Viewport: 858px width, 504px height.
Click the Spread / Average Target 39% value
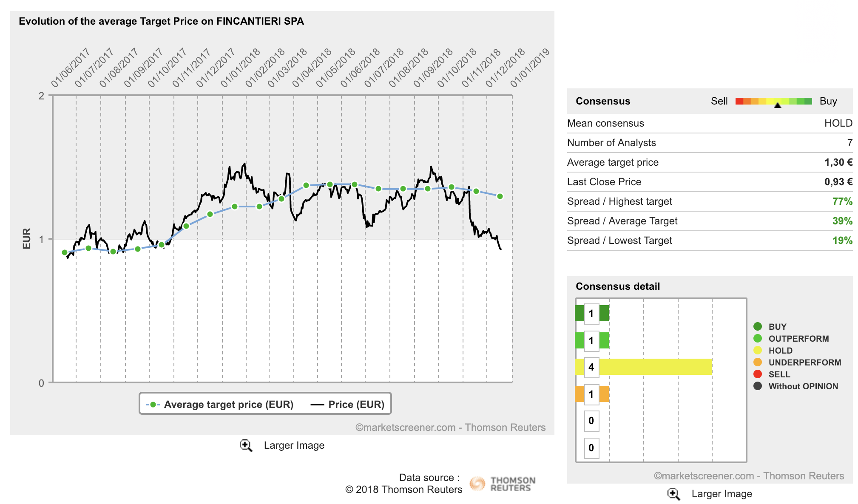pos(842,221)
